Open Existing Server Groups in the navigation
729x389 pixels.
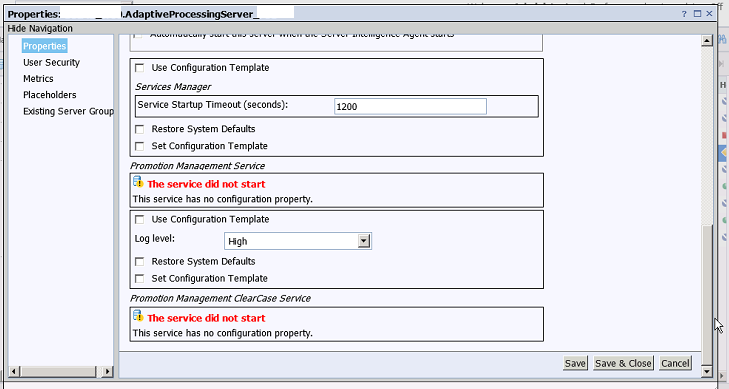tap(68, 111)
